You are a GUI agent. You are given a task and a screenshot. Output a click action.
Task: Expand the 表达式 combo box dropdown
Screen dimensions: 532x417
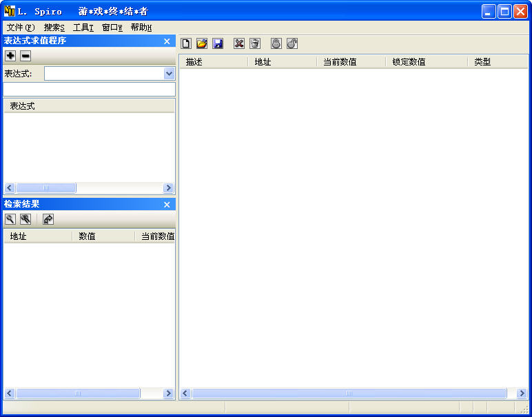(169, 74)
